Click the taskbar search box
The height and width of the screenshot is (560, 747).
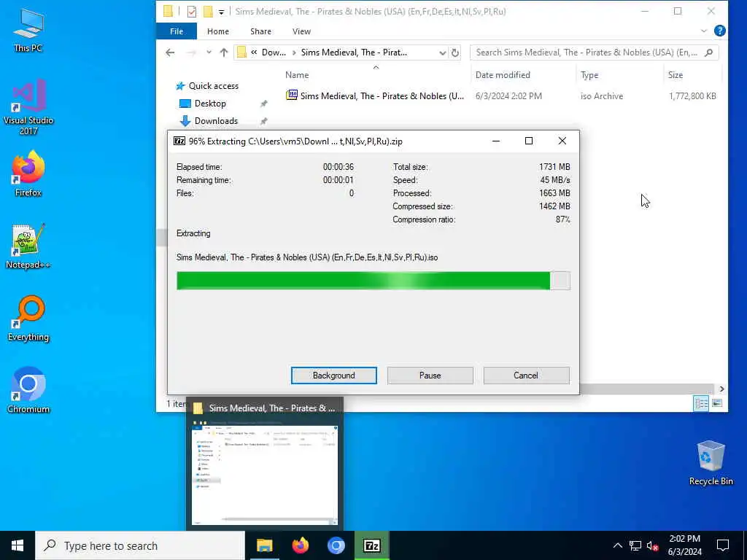(x=140, y=545)
